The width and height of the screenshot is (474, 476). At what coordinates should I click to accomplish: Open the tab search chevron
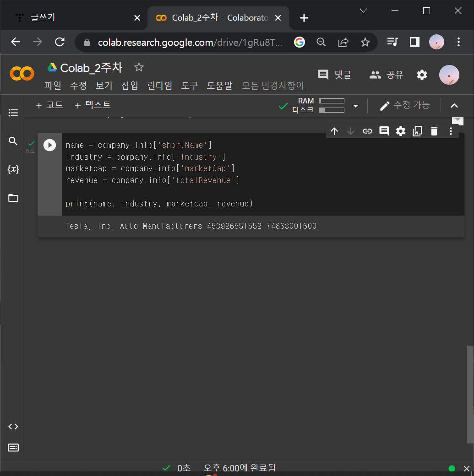(x=363, y=11)
